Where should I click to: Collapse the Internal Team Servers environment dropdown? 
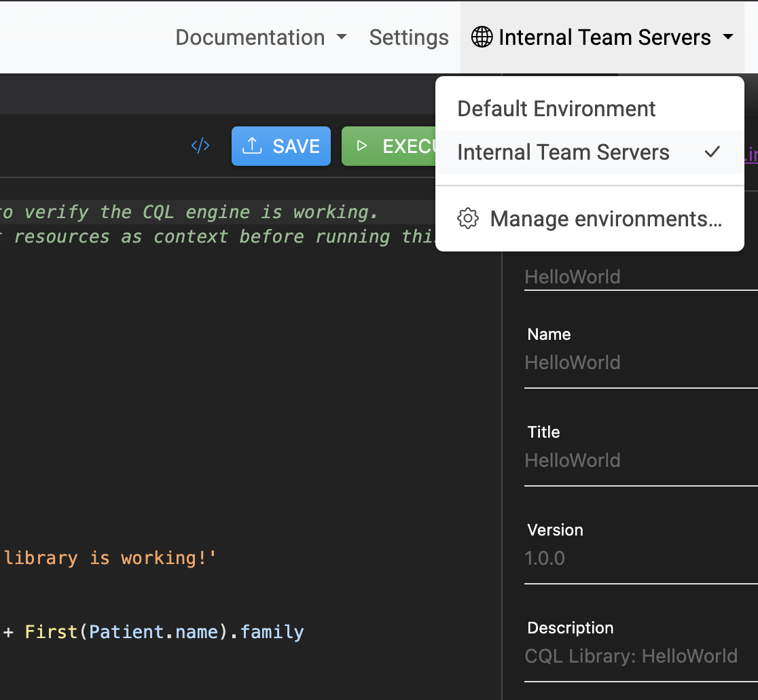coord(602,37)
